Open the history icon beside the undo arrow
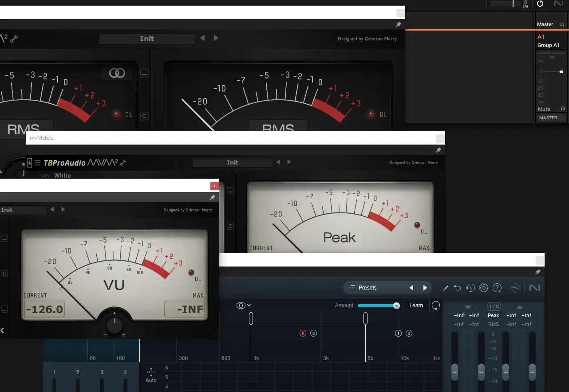The image size is (569, 392). tap(470, 287)
